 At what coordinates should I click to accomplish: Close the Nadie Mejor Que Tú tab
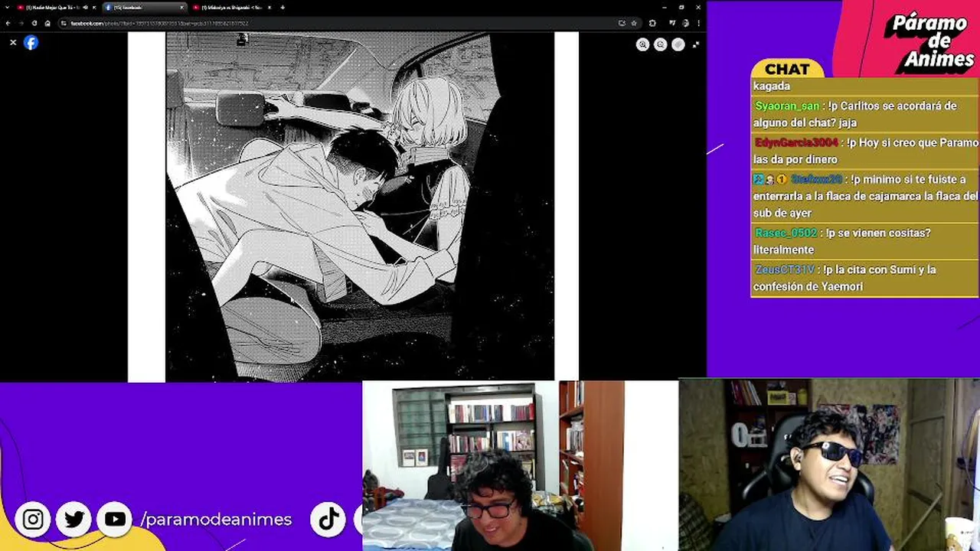click(94, 8)
